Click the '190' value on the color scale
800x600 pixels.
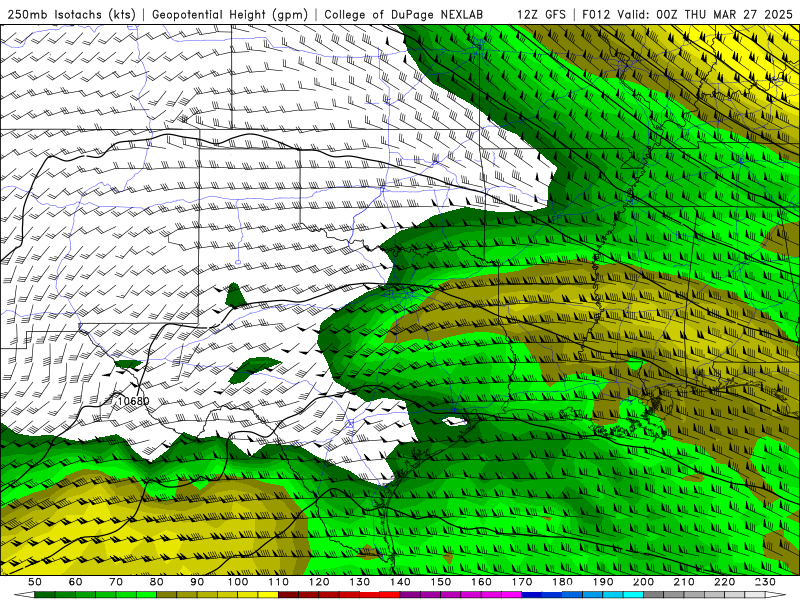[x=603, y=582]
